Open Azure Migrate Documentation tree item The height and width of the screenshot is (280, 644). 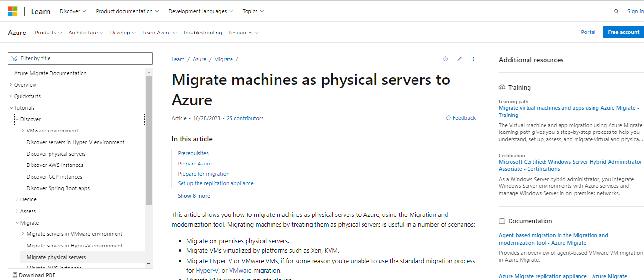click(50, 73)
